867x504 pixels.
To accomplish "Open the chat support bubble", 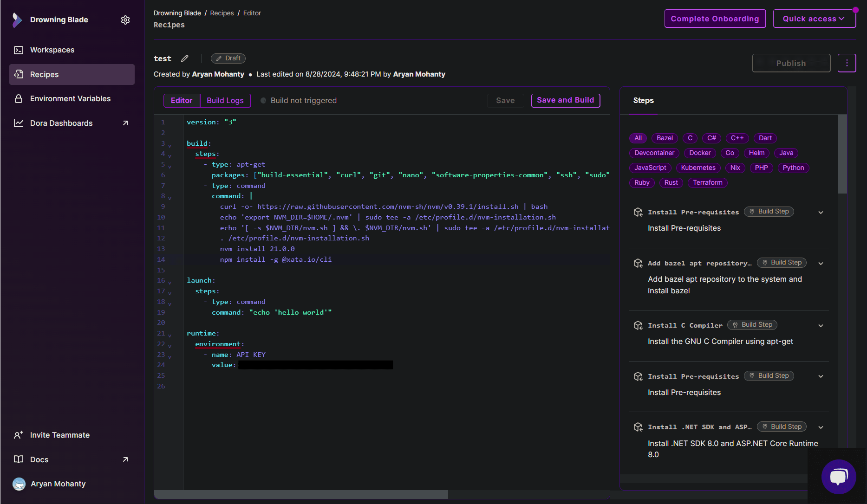I will click(x=839, y=477).
